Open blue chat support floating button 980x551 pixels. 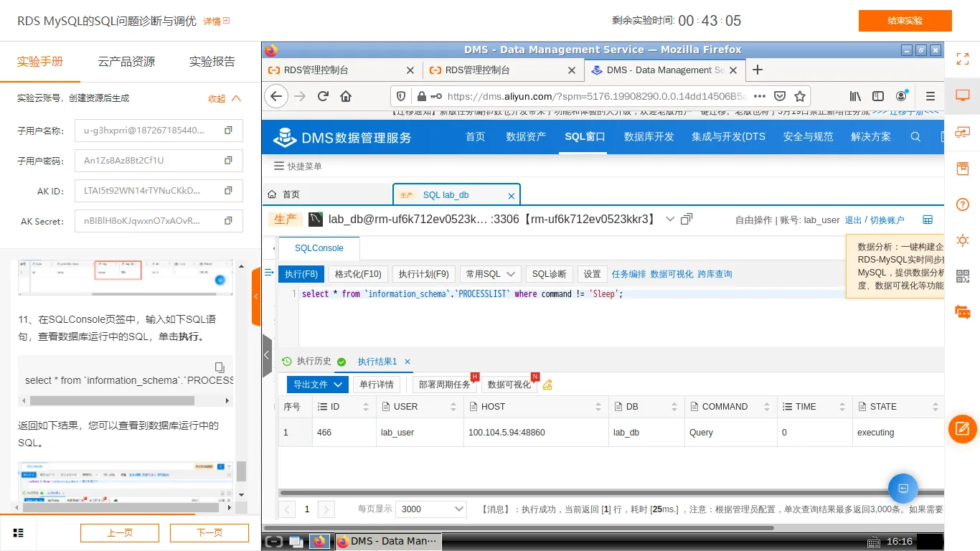[x=903, y=489]
